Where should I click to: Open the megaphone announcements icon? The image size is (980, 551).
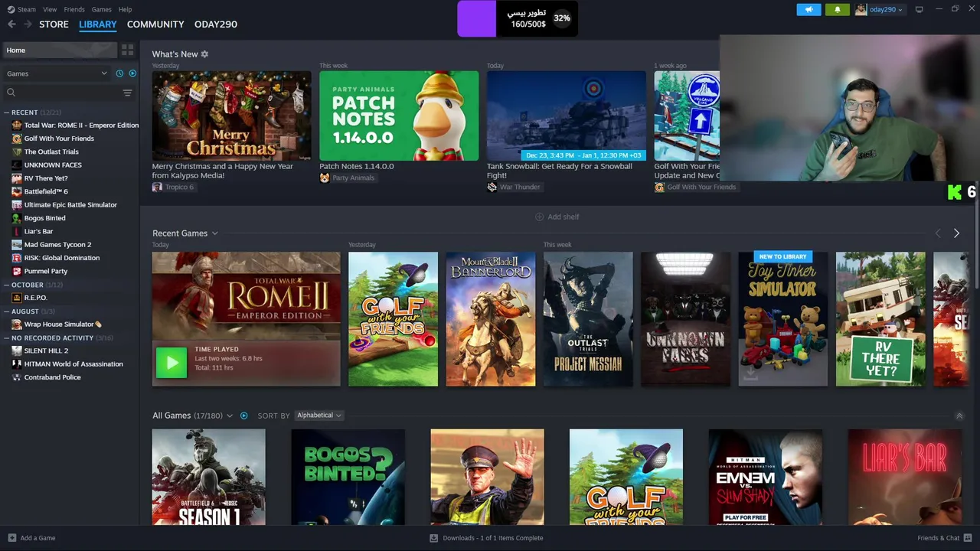808,9
